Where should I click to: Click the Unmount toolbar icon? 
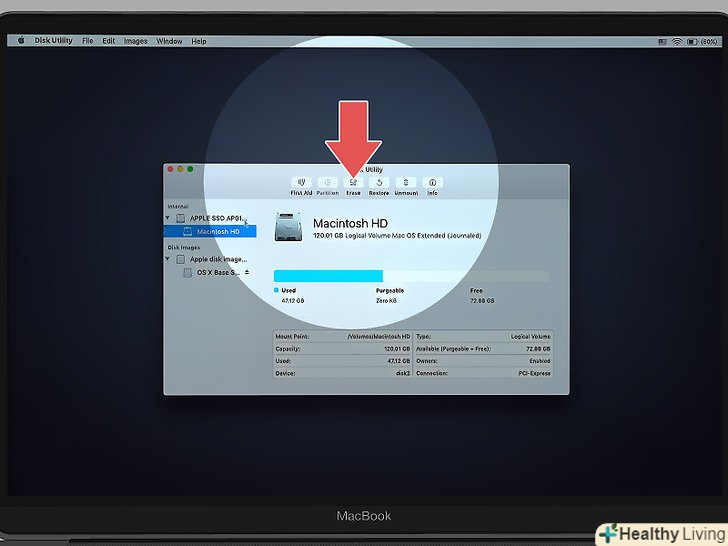coord(406,182)
